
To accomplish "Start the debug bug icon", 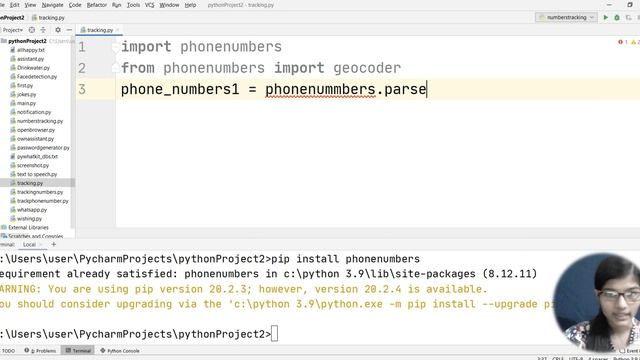I will [617, 18].
